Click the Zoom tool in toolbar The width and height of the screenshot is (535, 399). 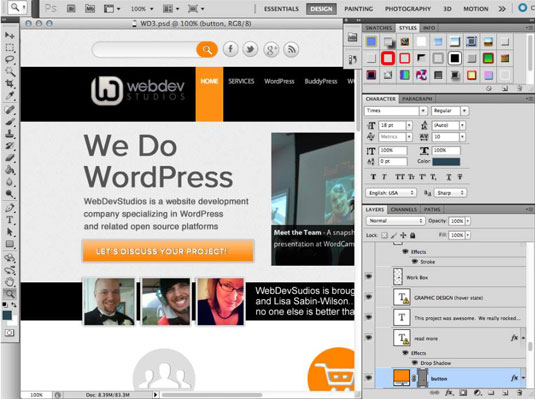coord(10,294)
